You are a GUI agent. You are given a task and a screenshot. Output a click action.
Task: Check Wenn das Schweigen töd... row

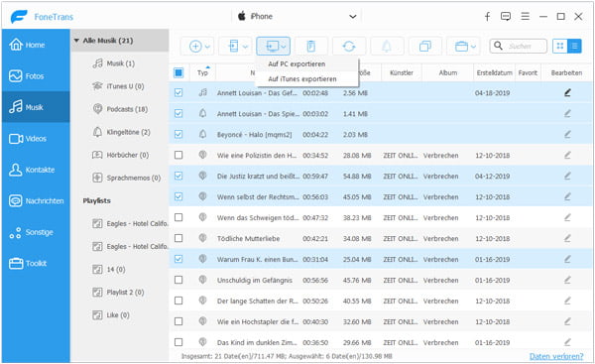click(x=178, y=217)
